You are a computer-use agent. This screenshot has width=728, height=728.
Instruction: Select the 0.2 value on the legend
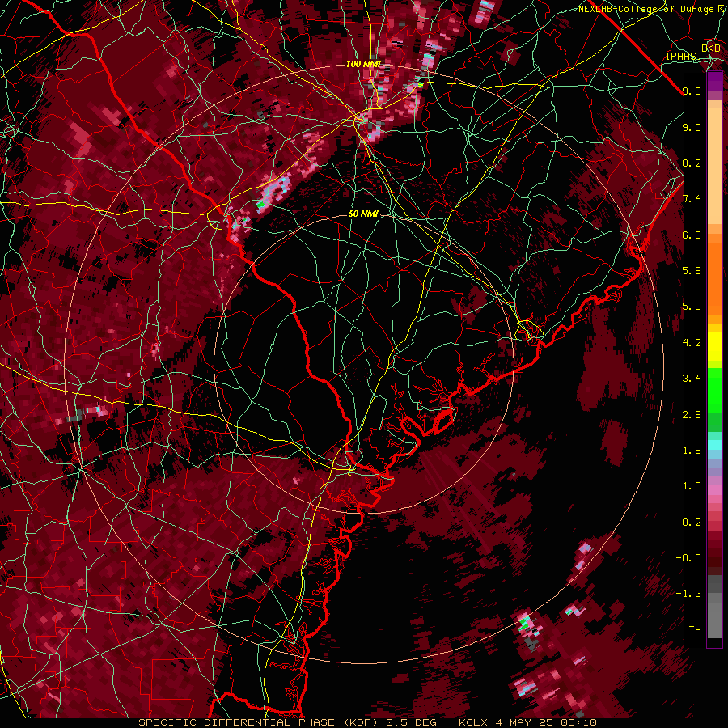click(x=692, y=523)
